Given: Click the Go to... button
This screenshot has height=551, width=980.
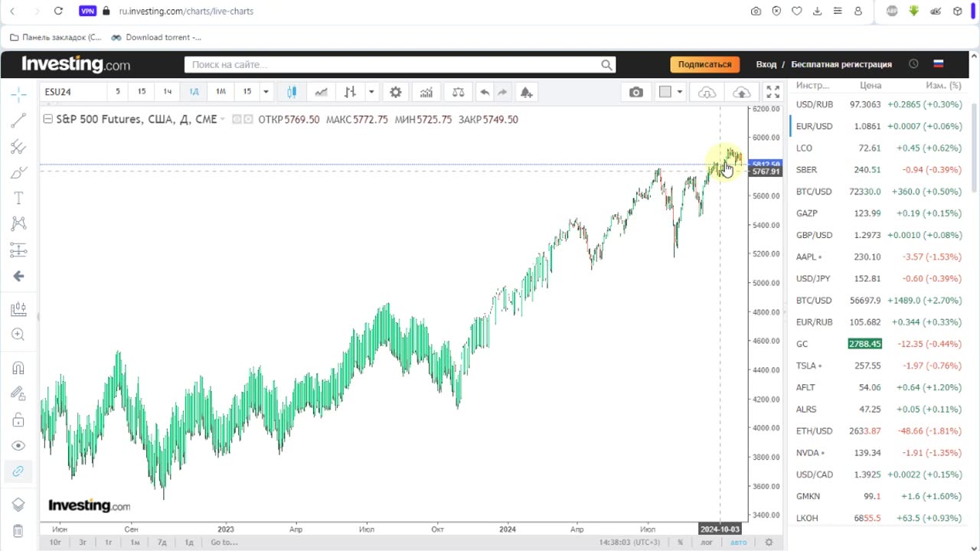Looking at the screenshot, I should point(224,543).
